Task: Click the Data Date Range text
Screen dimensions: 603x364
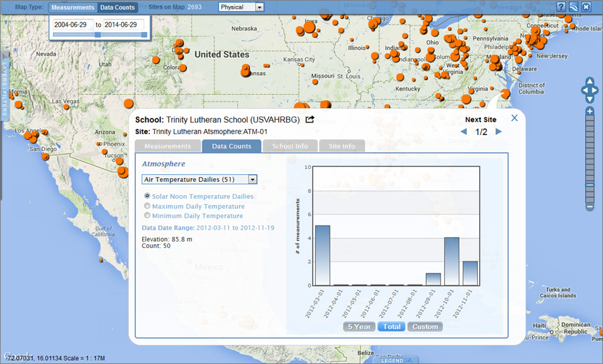Action: pyautogui.click(x=208, y=228)
